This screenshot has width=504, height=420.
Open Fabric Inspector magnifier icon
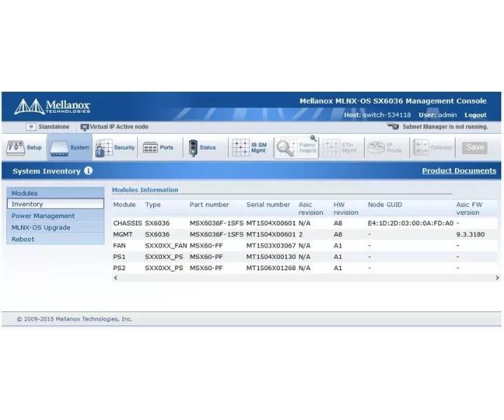286,148
